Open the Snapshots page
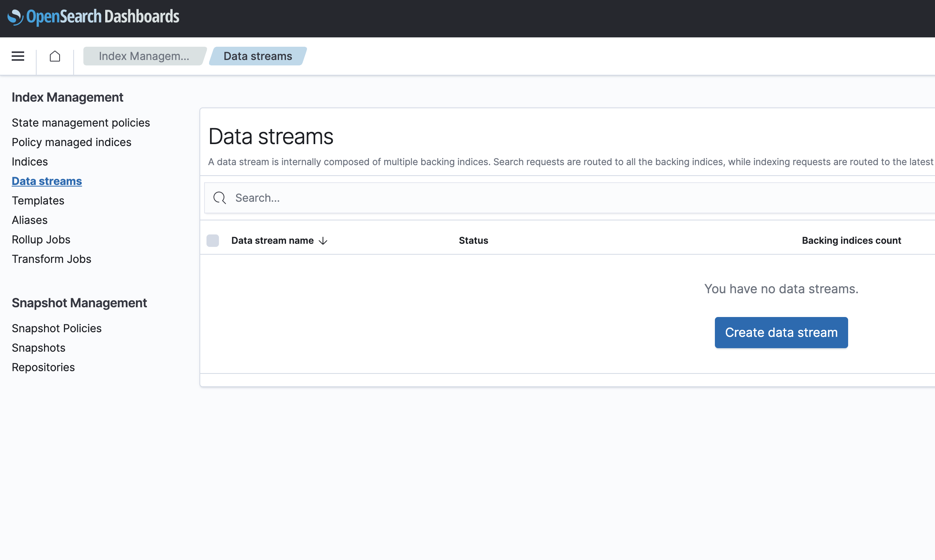This screenshot has height=560, width=935. pos(39,347)
